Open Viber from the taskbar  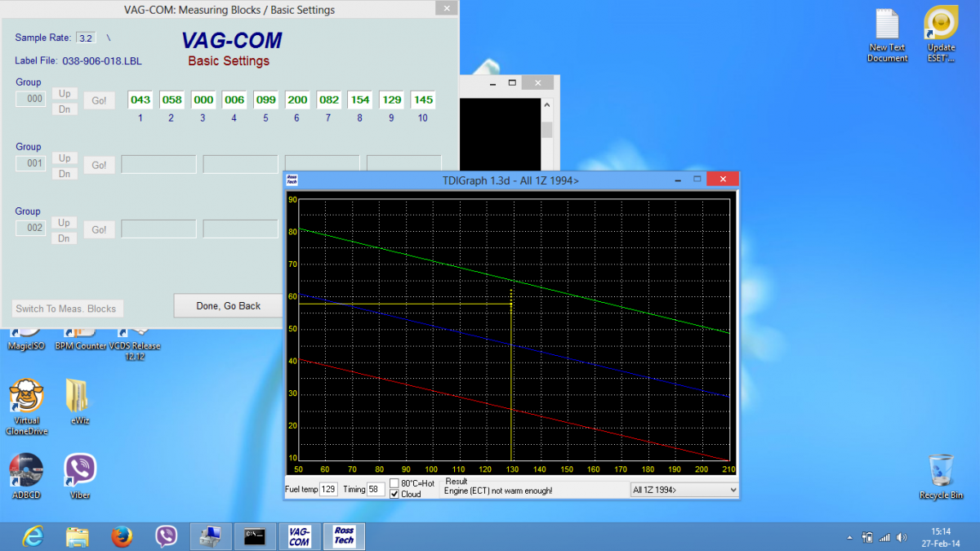[167, 536]
